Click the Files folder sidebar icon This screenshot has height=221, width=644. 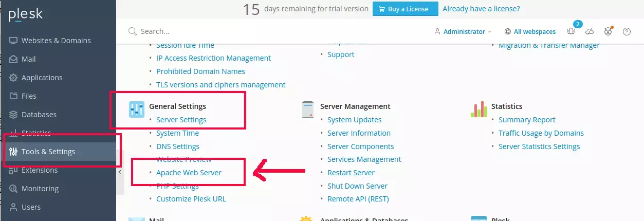tap(13, 96)
